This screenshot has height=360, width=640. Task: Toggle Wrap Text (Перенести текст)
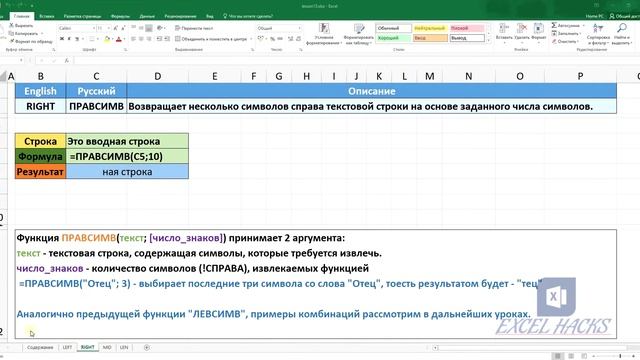point(194,28)
